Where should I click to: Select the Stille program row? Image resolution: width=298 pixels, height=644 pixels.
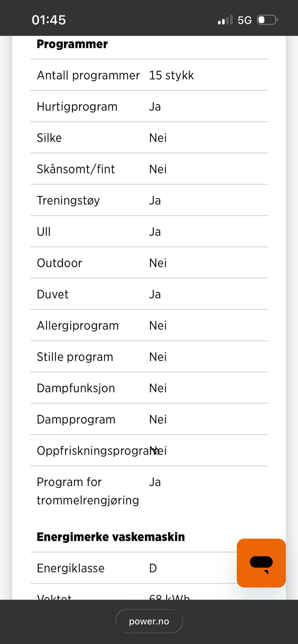click(149, 357)
